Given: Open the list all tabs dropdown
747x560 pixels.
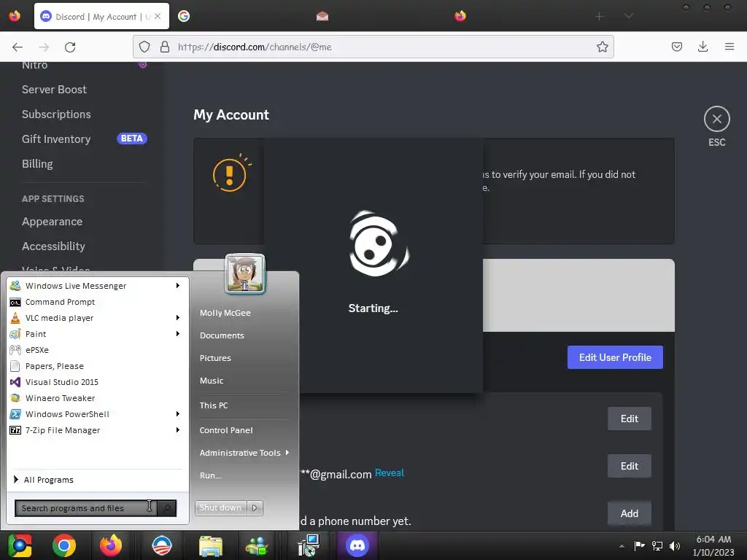Looking at the screenshot, I should coord(628,16).
